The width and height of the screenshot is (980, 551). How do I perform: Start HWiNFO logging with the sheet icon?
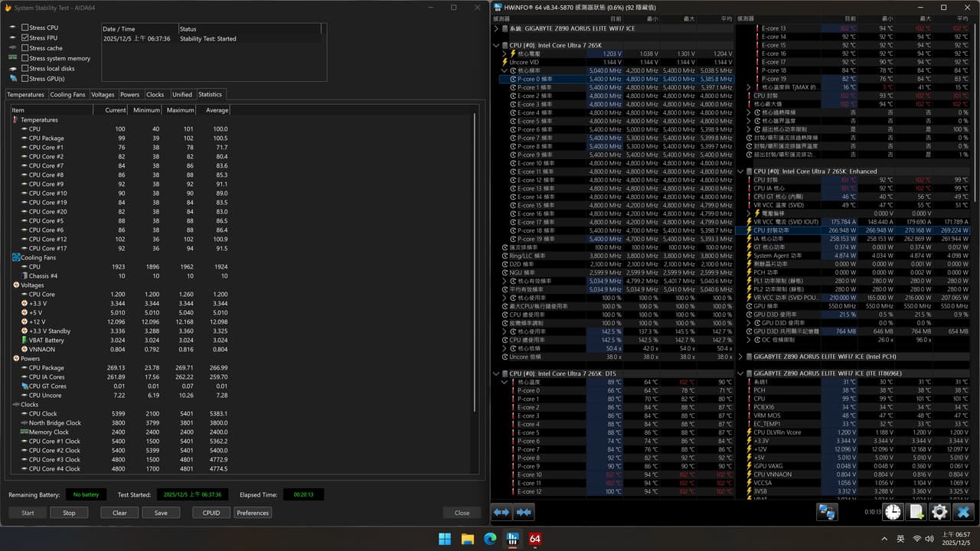coord(916,512)
